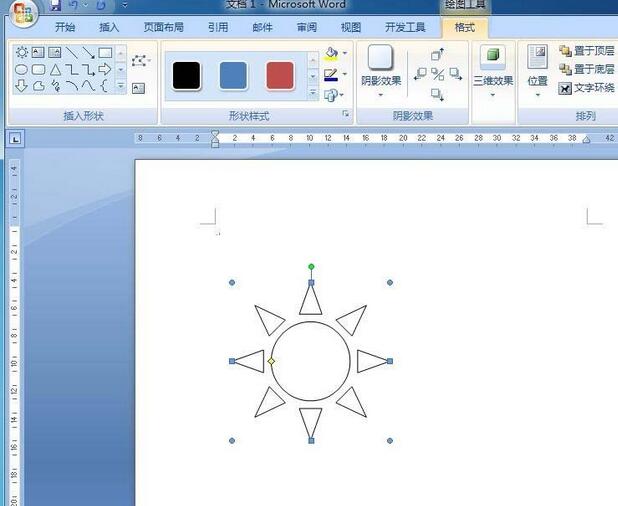Switch to the 页面布局 tab
Viewport: 618px width, 506px height.
(164, 27)
